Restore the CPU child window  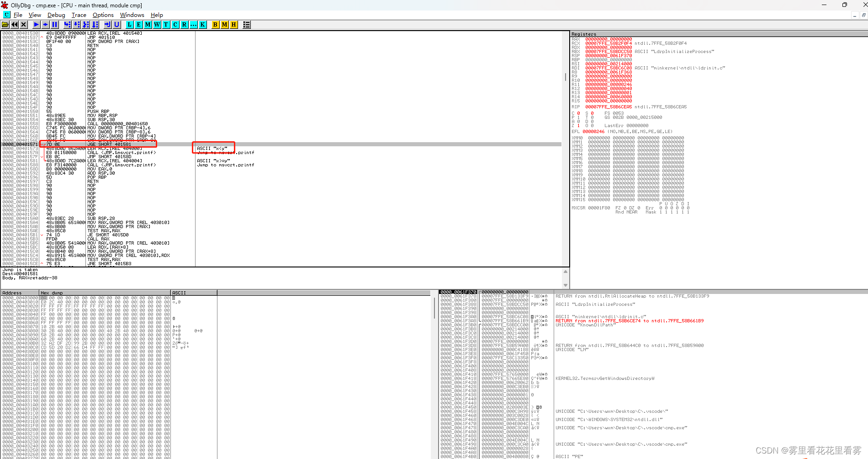863,15
